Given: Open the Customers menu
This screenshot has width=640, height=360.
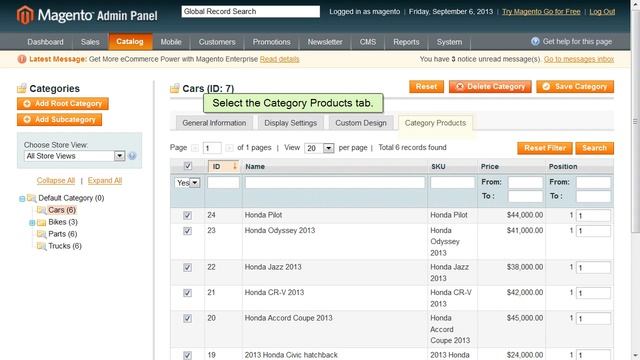Looking at the screenshot, I should coord(217,42).
